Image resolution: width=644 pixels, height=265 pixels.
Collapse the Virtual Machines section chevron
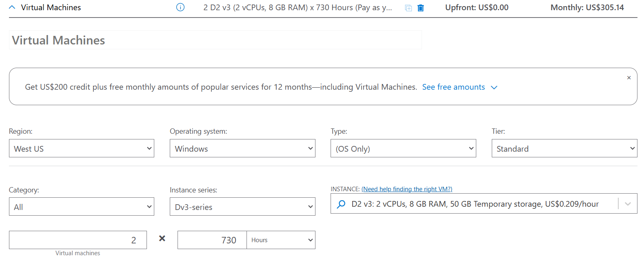point(12,7)
